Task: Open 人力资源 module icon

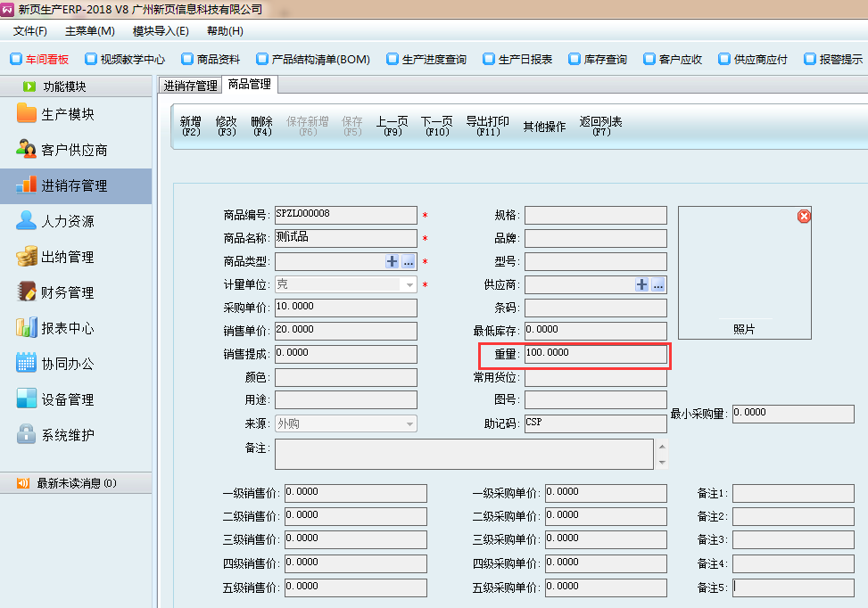Action: point(26,221)
